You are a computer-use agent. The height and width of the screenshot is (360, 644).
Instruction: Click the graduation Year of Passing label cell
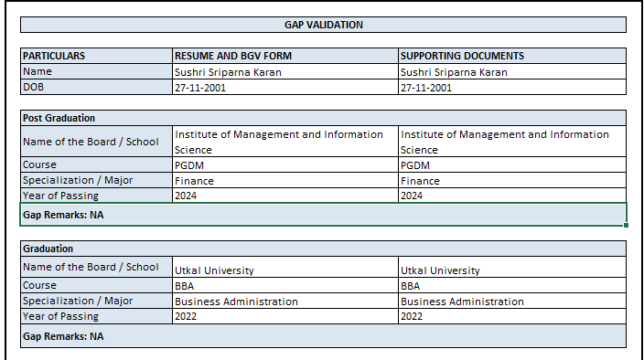tap(97, 316)
